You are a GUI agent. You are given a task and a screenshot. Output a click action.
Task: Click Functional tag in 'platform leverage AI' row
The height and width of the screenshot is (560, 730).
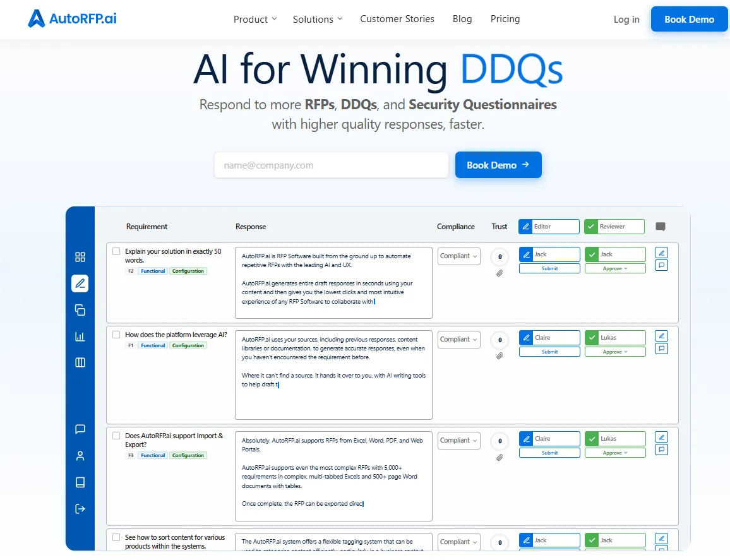pyautogui.click(x=153, y=345)
